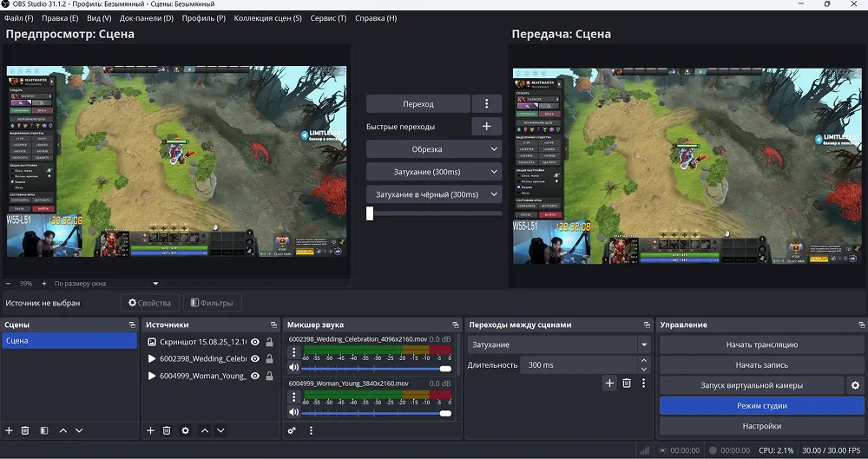This screenshot has height=459, width=868.
Task: Add a quick transition with plus button
Action: [487, 127]
